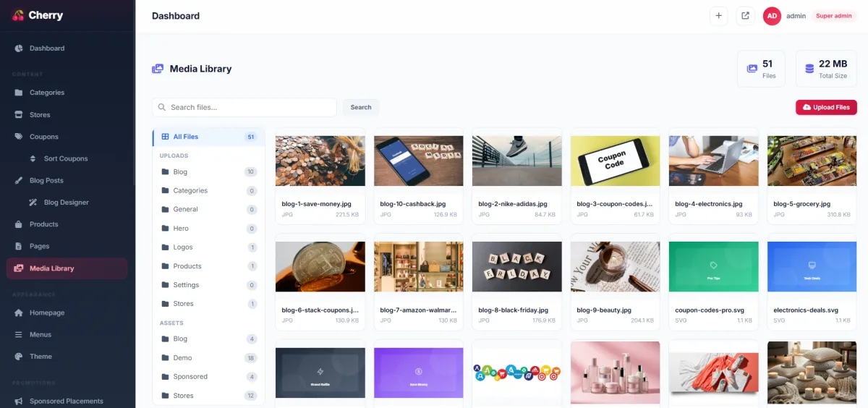Screen dimensions: 868x408
Task: Focus the Search files input field
Action: pyautogui.click(x=244, y=107)
